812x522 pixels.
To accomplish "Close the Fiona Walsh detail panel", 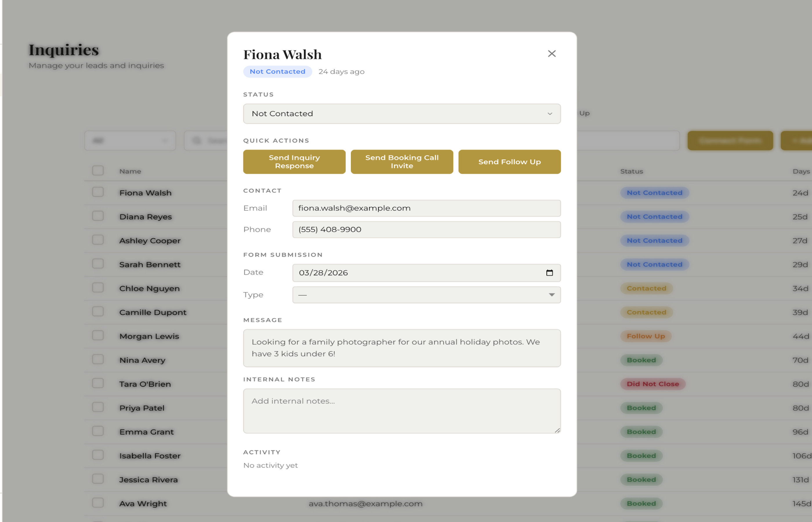I will point(552,54).
